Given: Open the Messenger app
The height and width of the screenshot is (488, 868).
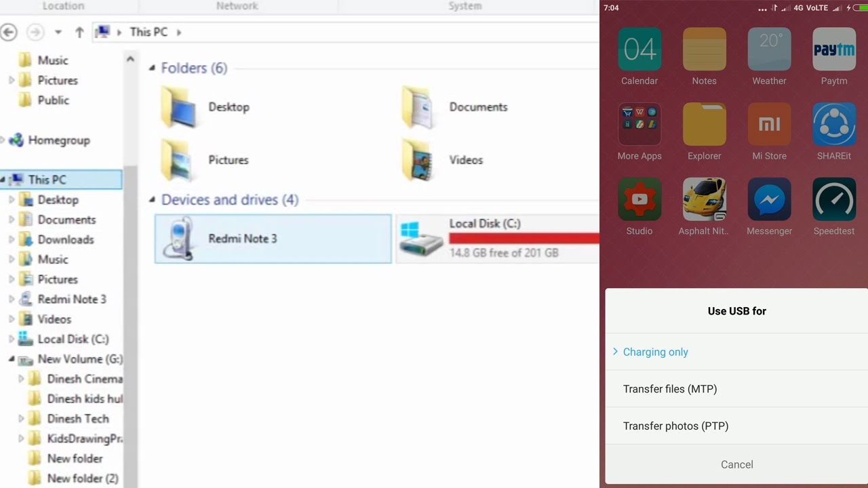Looking at the screenshot, I should 769,199.
